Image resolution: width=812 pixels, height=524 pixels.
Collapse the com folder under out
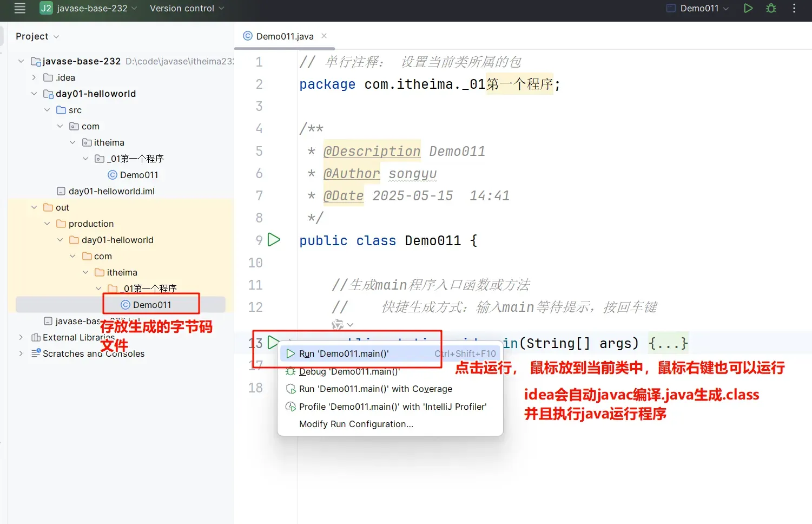point(73,256)
